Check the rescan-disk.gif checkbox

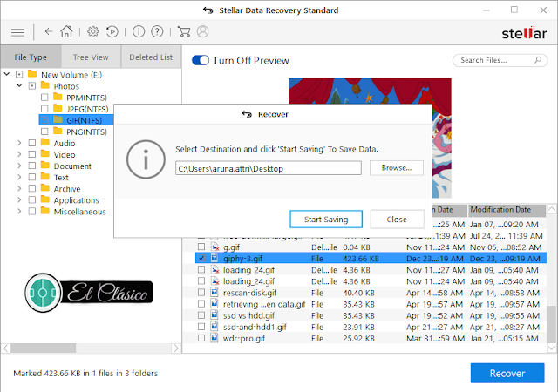201,293
